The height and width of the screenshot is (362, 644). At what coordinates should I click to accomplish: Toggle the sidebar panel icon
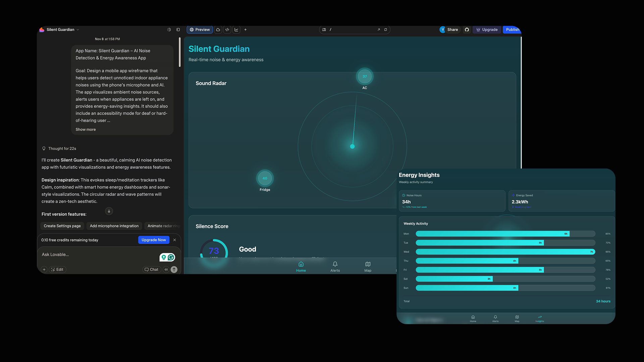click(x=178, y=29)
